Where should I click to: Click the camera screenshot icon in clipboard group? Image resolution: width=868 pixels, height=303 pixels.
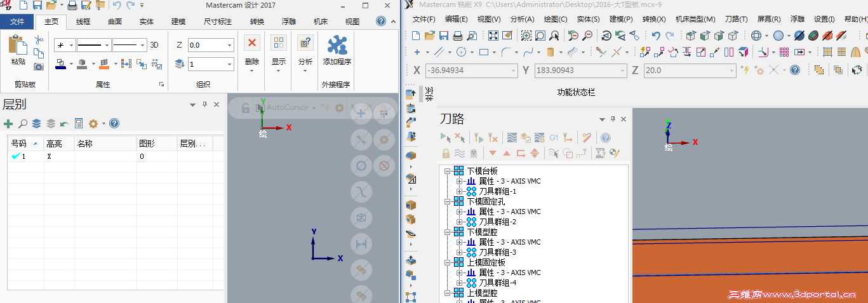tap(39, 65)
